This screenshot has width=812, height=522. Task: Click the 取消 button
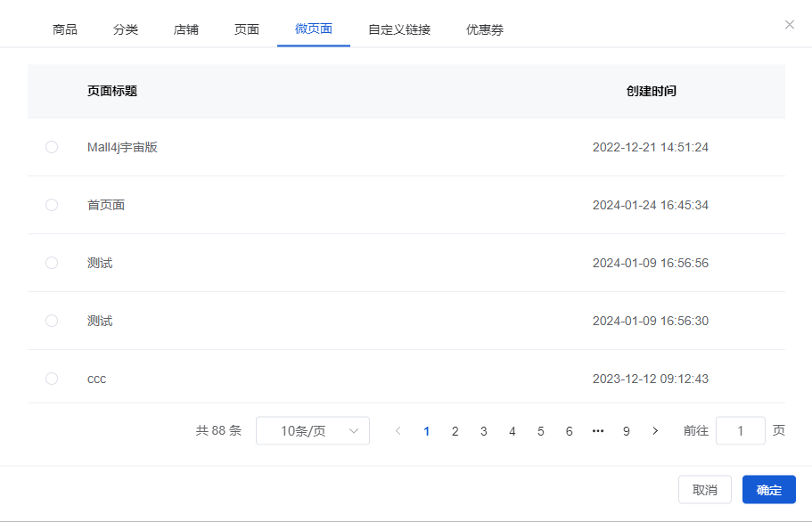[705, 489]
